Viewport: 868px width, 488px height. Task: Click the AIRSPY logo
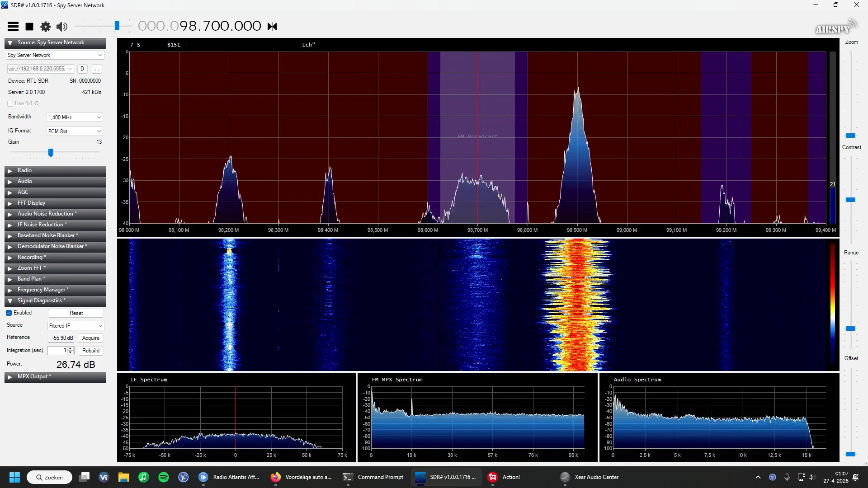835,28
